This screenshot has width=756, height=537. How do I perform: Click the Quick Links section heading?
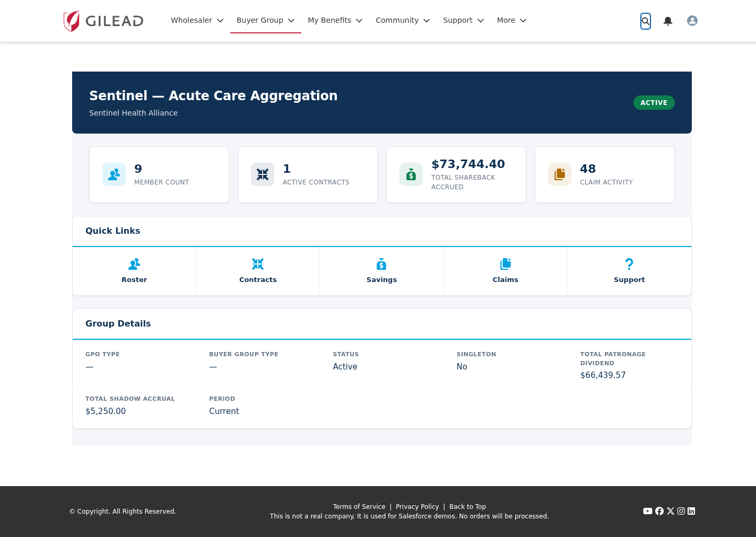113,231
